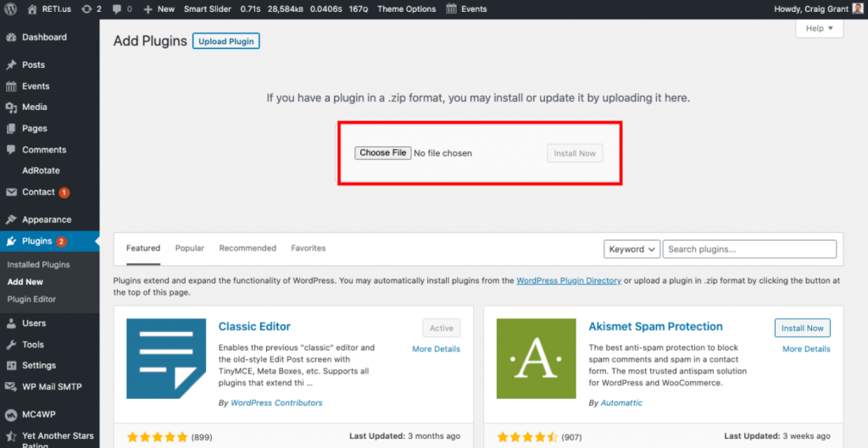Select Add New in the Plugins submenu
The height and width of the screenshot is (448, 868).
[25, 282]
